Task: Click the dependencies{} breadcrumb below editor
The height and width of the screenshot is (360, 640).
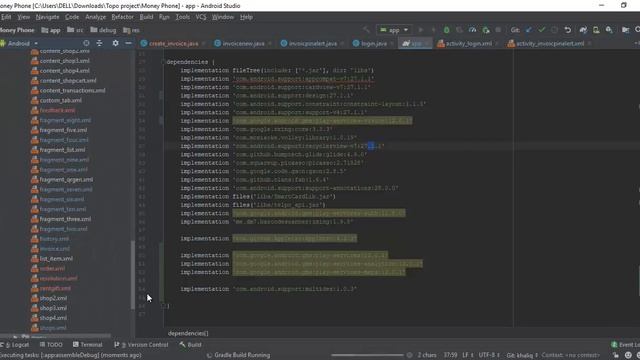Action: (188, 333)
